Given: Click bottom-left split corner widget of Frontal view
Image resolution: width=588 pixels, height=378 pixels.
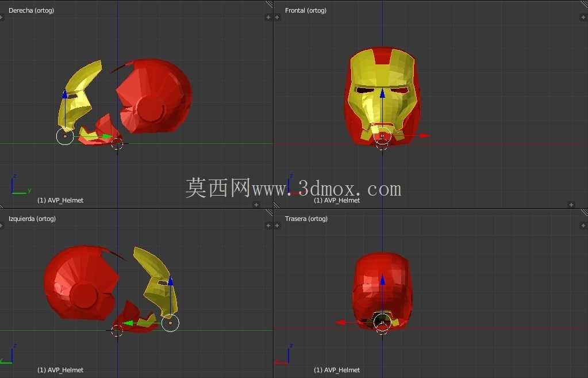Looking at the screenshot, I should pos(276,205).
